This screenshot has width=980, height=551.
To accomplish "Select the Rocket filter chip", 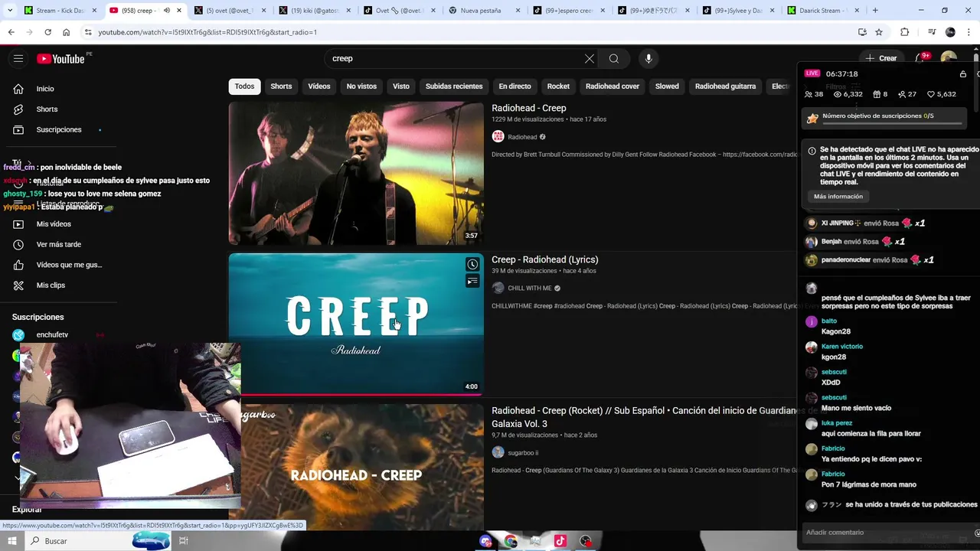I will click(x=558, y=86).
